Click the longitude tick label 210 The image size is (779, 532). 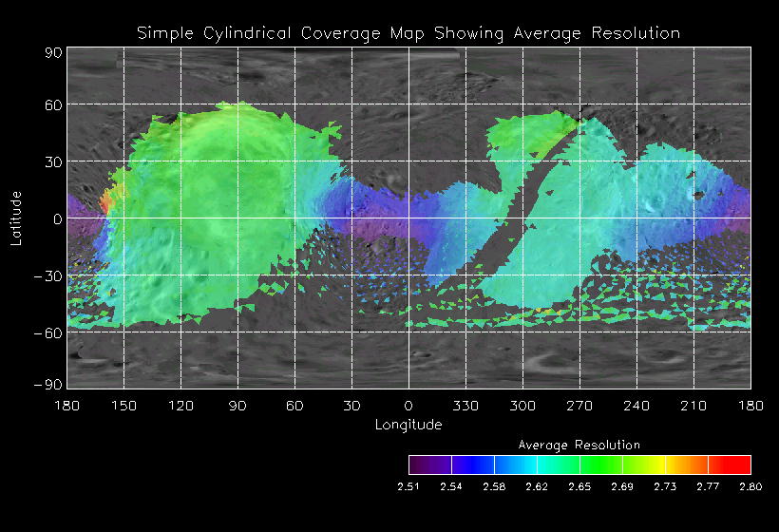pyautogui.click(x=693, y=406)
